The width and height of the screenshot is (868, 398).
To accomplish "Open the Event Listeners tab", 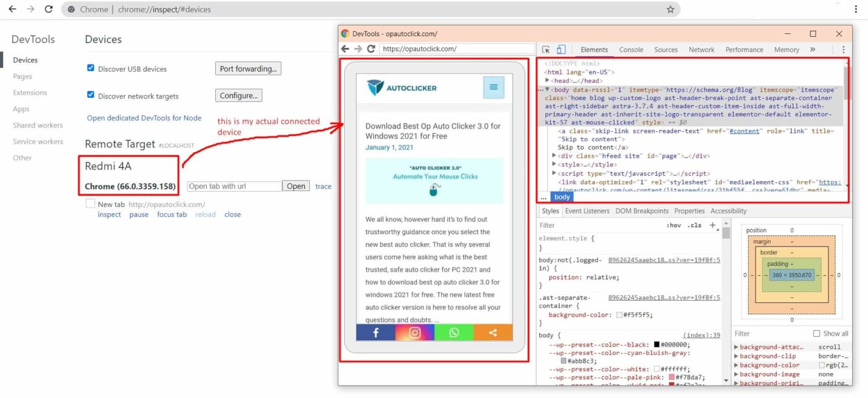I will click(587, 211).
